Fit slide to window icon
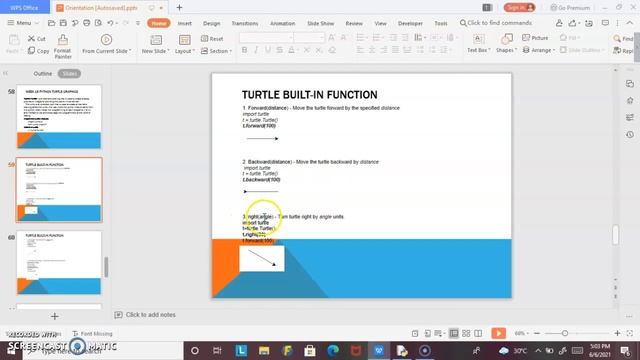 click(x=630, y=333)
